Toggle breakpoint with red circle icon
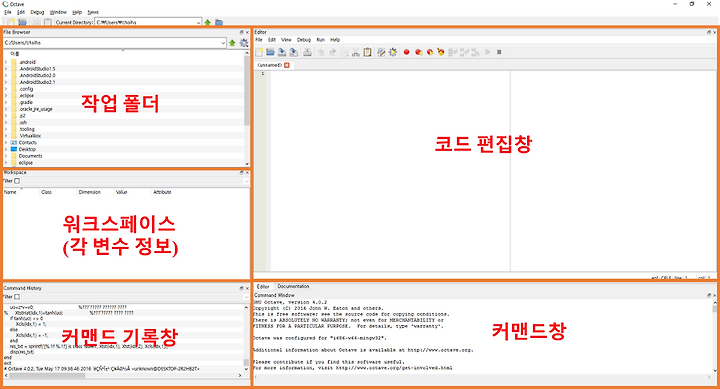 click(406, 52)
